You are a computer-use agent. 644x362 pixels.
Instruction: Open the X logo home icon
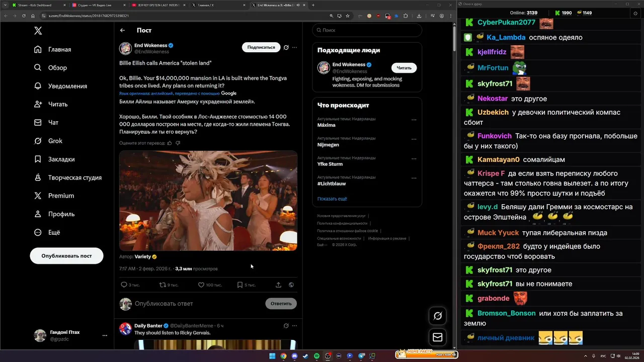tap(38, 31)
